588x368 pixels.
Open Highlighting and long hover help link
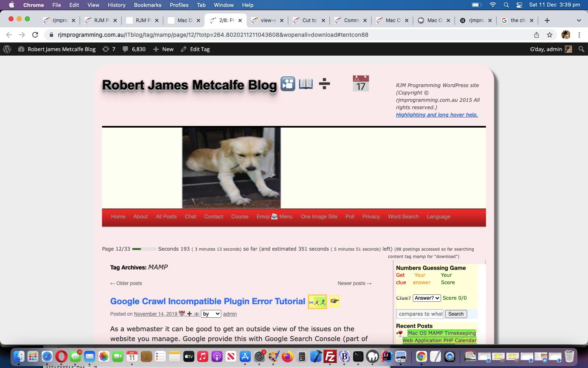437,115
